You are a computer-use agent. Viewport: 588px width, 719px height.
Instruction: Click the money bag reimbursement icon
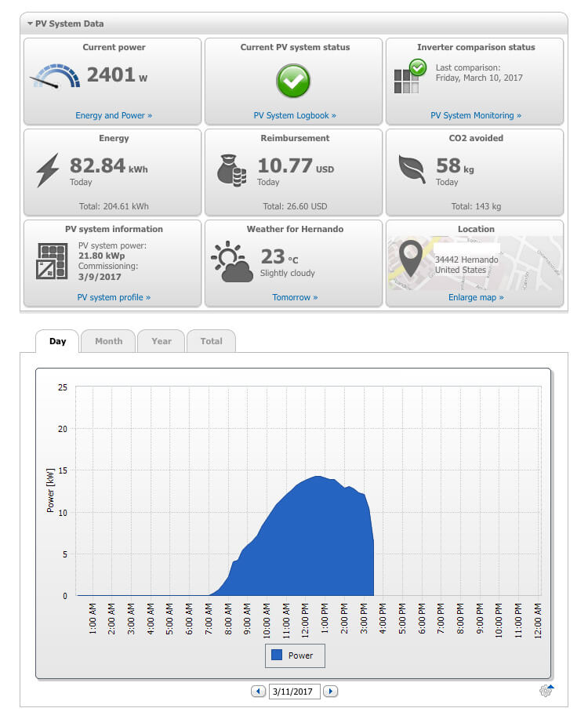click(x=231, y=171)
